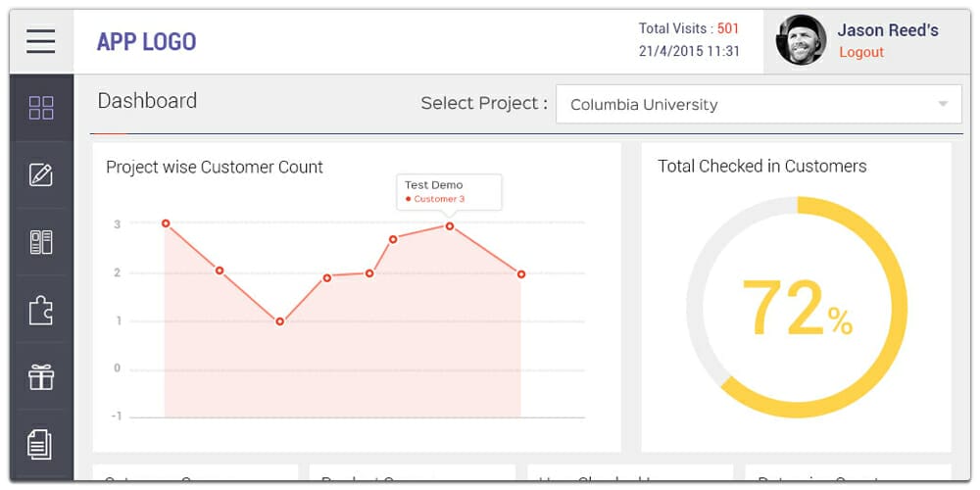Click the Logout link
Viewport: 980px width, 490px height.
861,52
